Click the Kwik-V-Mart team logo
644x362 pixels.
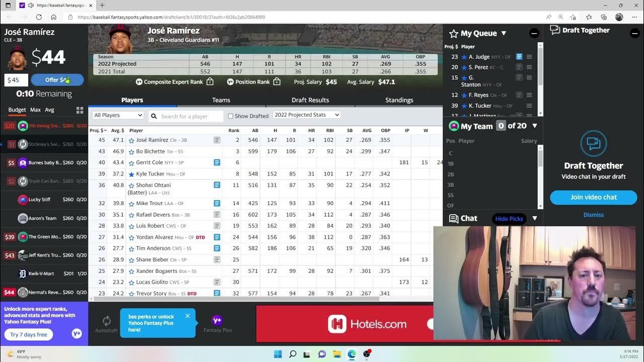pyautogui.click(x=23, y=274)
